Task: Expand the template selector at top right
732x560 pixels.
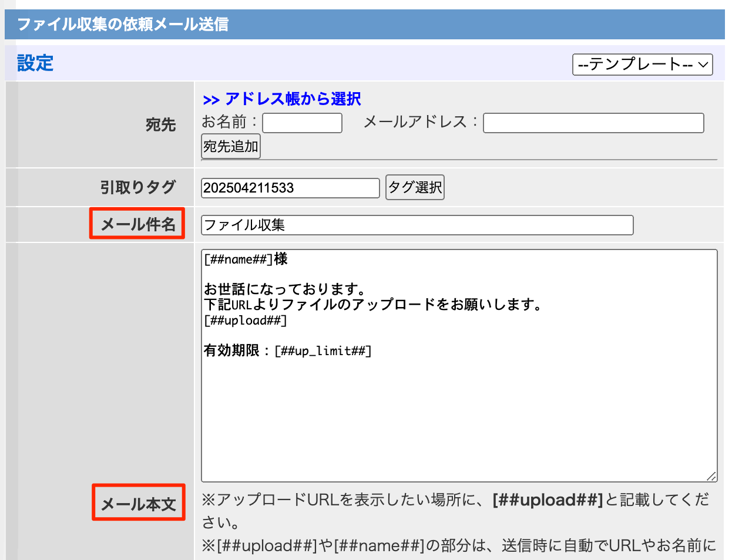Action: click(643, 65)
